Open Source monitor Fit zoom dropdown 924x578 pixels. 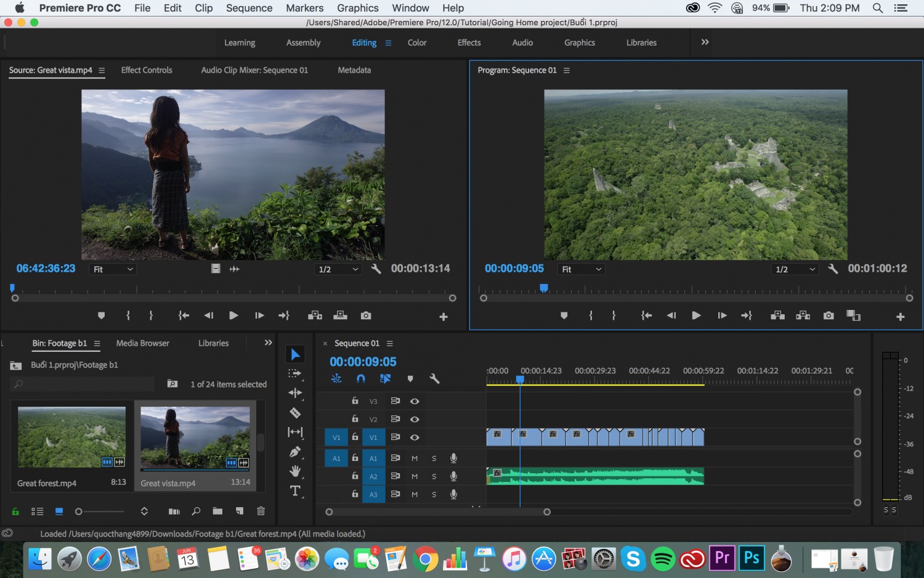[x=113, y=269]
